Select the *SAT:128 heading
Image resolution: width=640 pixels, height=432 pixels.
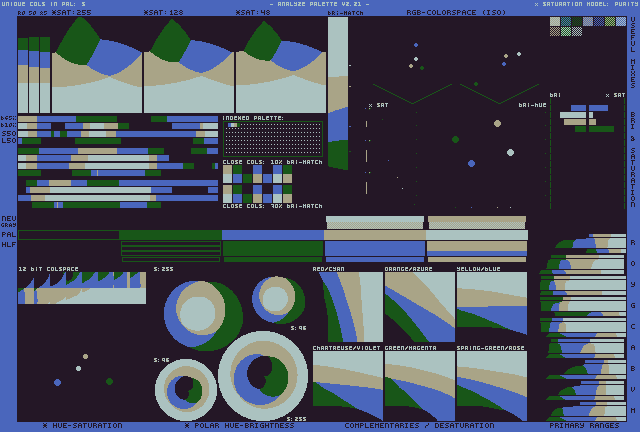pyautogui.click(x=163, y=13)
